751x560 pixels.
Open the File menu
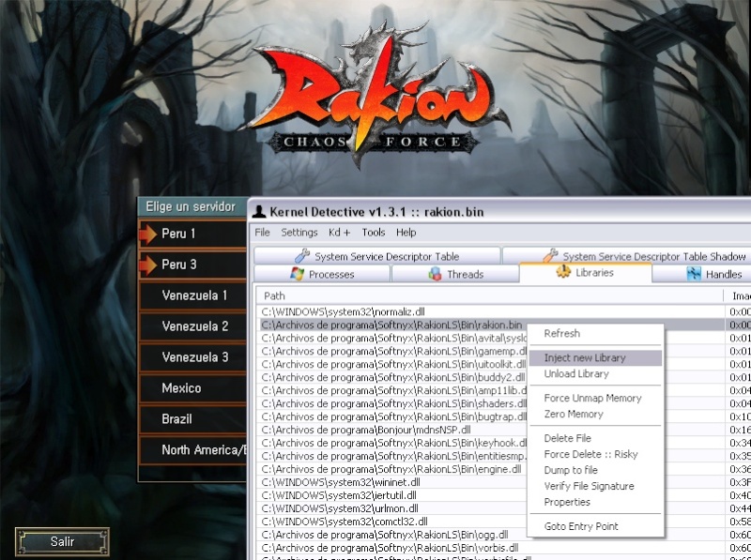[x=262, y=232]
